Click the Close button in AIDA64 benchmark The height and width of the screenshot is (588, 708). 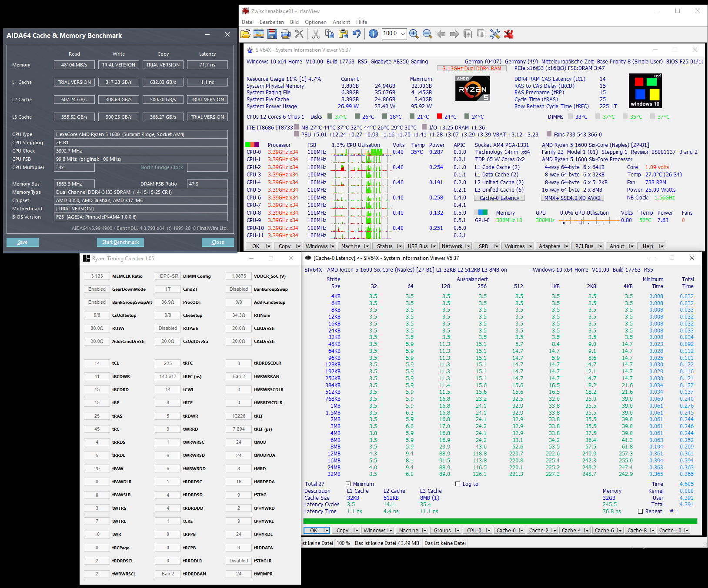(218, 243)
